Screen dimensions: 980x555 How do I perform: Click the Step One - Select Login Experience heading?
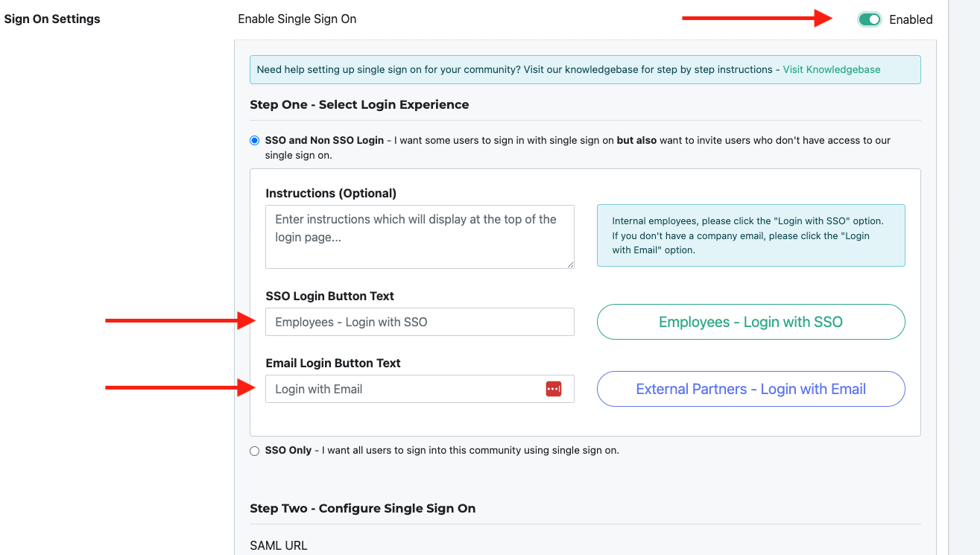click(x=360, y=104)
